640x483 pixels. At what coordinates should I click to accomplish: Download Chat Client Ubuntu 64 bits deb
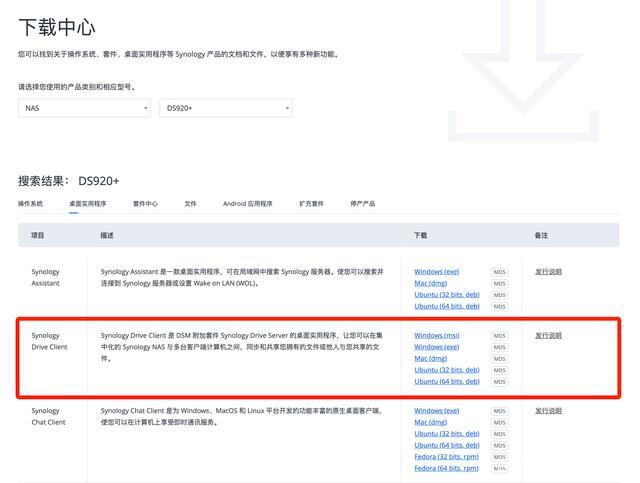(x=447, y=445)
